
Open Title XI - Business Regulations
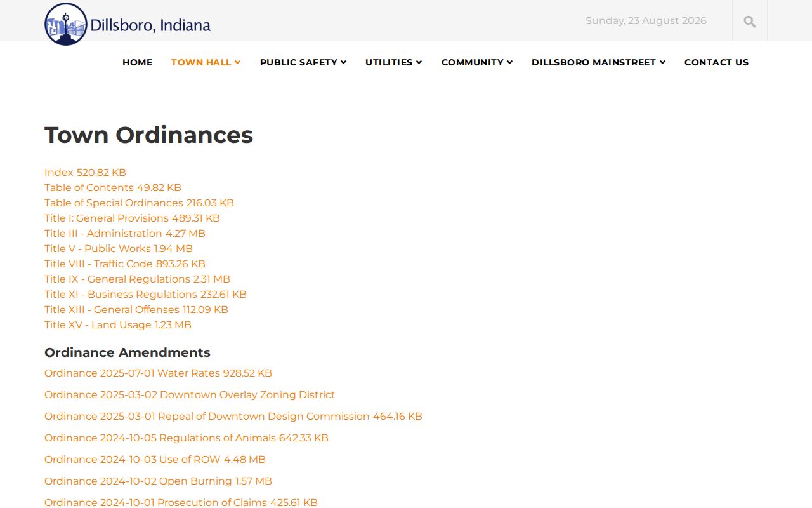point(145,295)
